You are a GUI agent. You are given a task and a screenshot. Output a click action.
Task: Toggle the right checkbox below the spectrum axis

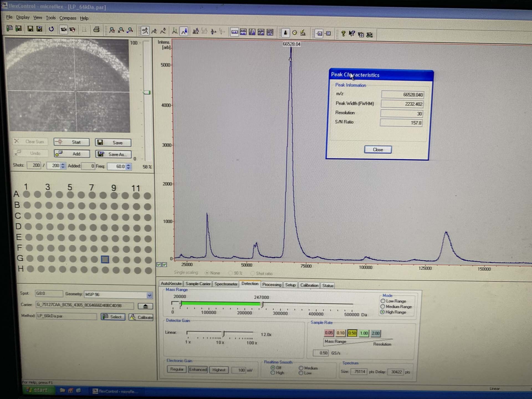pyautogui.click(x=165, y=265)
